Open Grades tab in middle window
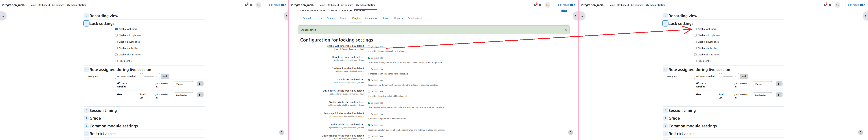Screen dimensions: 868x140 [344, 18]
